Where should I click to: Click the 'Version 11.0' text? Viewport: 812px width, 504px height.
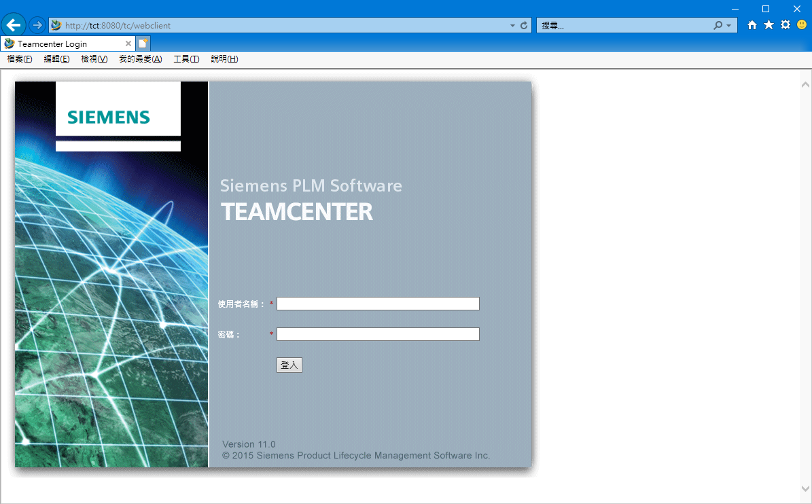[x=249, y=444]
